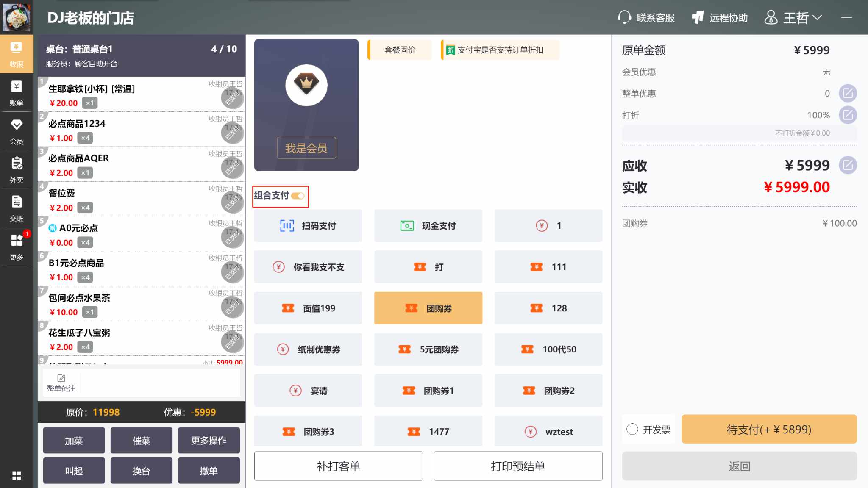Screen dimensions: 868x488
Task: Click the 叫起 button
Action: [x=74, y=471]
